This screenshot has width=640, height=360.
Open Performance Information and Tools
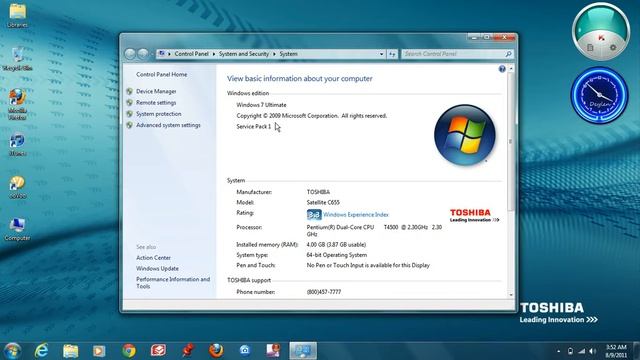click(173, 283)
